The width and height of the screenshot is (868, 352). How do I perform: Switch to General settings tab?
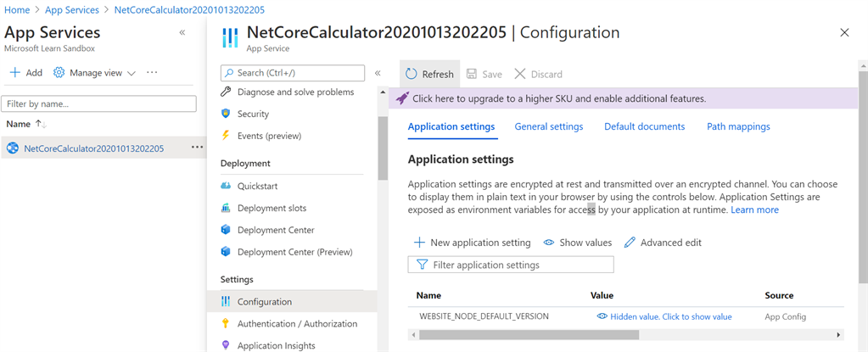[x=549, y=126]
